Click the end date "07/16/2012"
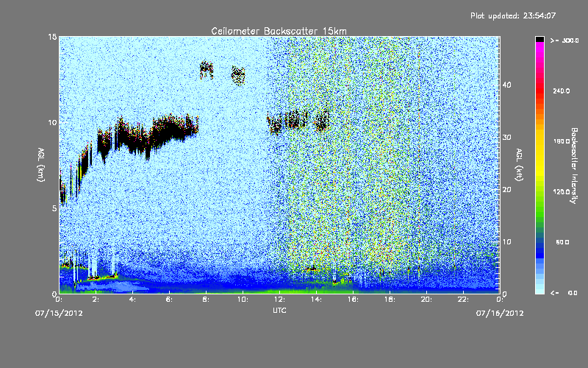This screenshot has width=588, height=368. 500,314
